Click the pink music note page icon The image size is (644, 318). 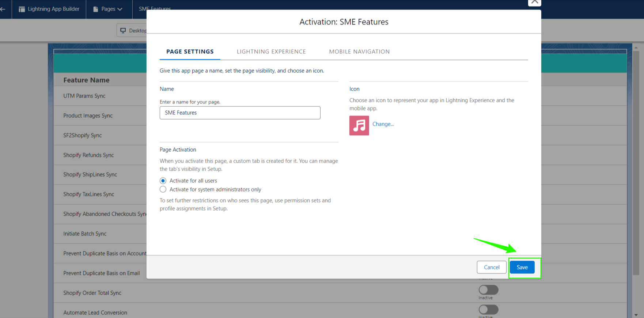359,125
